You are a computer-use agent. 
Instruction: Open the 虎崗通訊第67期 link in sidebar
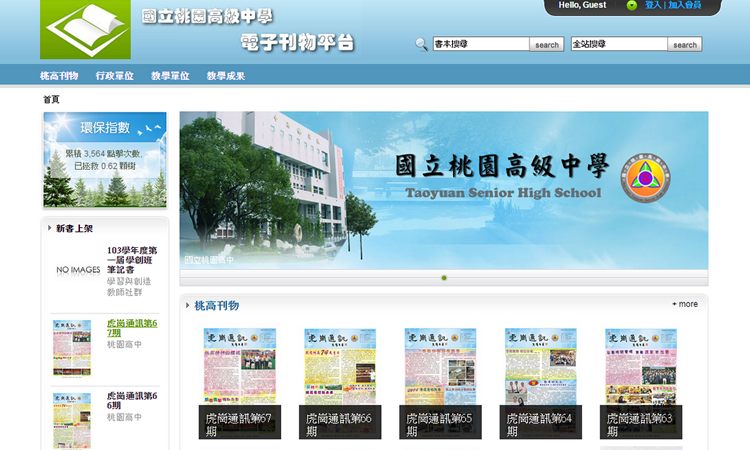pyautogui.click(x=132, y=328)
